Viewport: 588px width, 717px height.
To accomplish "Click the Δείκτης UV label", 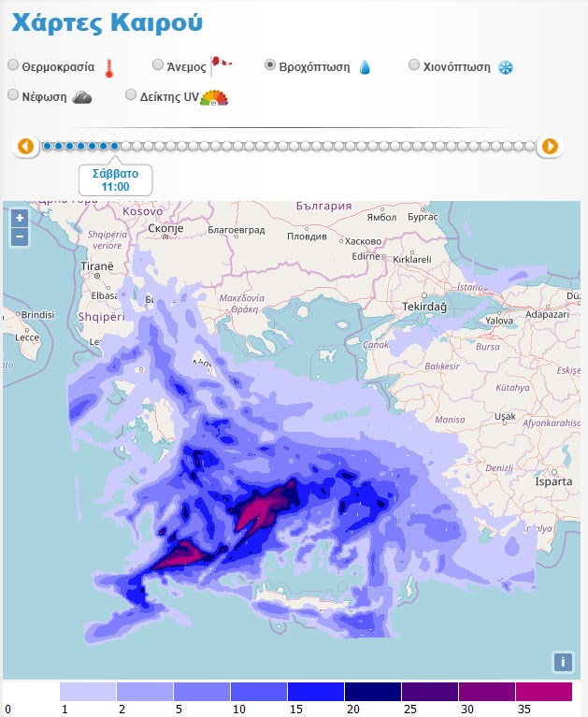I will coord(169,97).
